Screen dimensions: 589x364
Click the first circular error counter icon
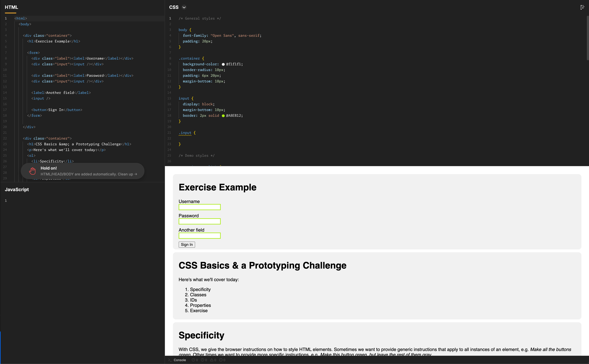click(x=193, y=360)
